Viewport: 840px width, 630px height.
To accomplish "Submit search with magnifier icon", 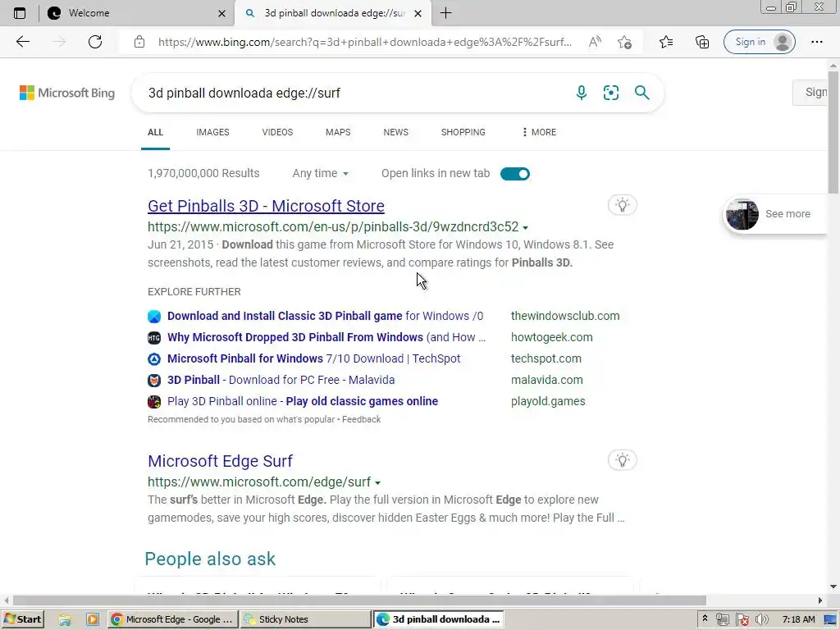I will (641, 93).
